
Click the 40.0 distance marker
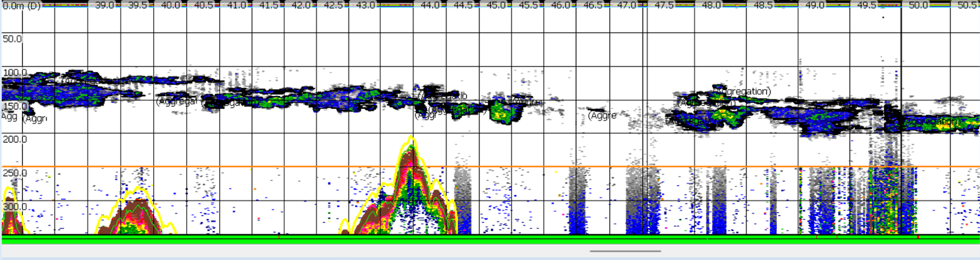[170, 5]
